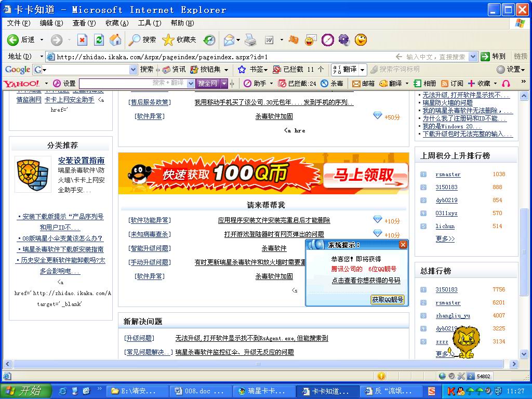Switch to 008.doc taskbar window
Image resolution: width=532 pixels, height=399 pixels.
click(201, 391)
